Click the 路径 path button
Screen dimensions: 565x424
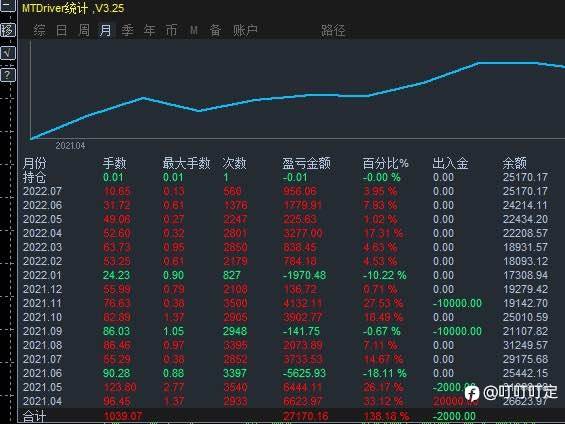point(333,31)
